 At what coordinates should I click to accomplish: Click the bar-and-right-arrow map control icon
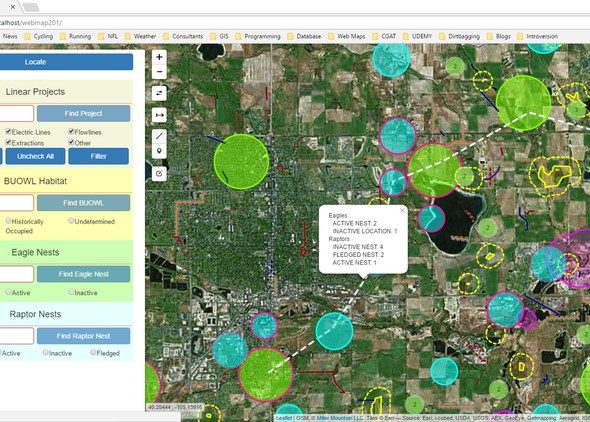click(x=159, y=115)
